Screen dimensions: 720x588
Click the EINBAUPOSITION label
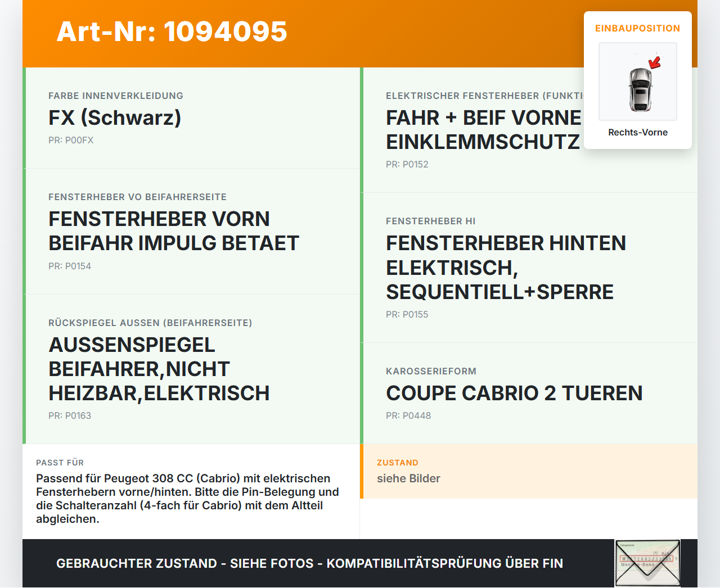tap(638, 28)
